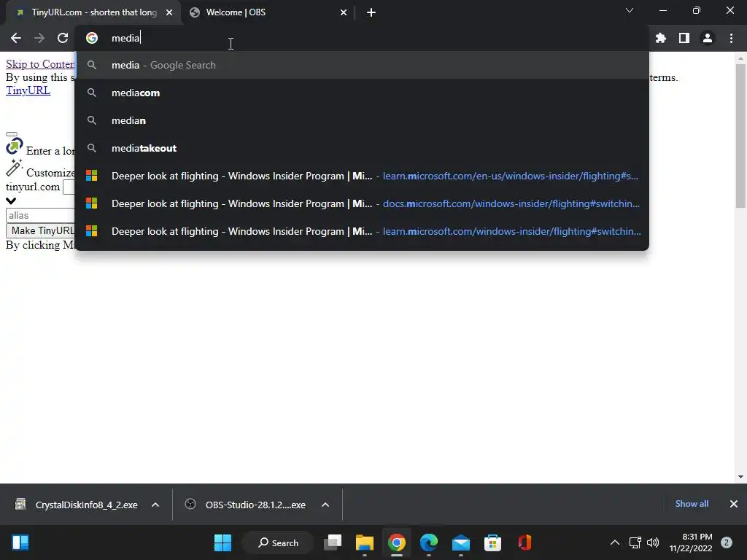Open the taskbar Search box
The height and width of the screenshot is (560, 747).
[278, 542]
